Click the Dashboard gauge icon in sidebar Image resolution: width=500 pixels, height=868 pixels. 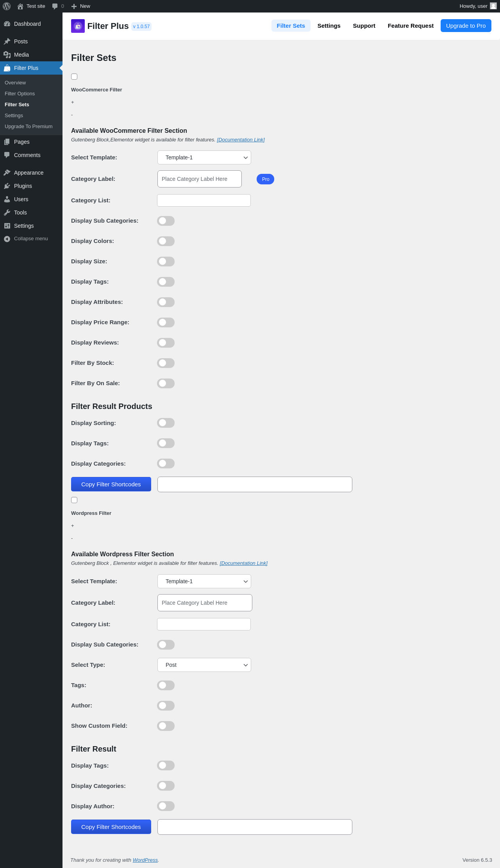(x=7, y=24)
